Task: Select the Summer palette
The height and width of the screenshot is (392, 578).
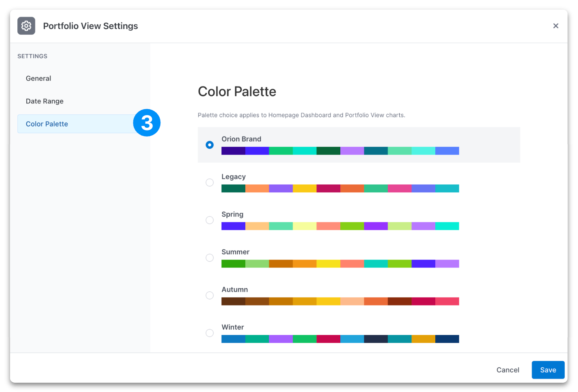Action: 209,257
